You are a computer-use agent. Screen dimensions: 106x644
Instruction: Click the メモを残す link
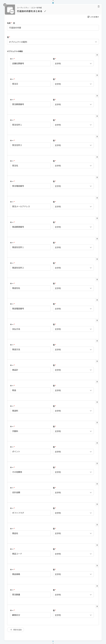point(93,17)
